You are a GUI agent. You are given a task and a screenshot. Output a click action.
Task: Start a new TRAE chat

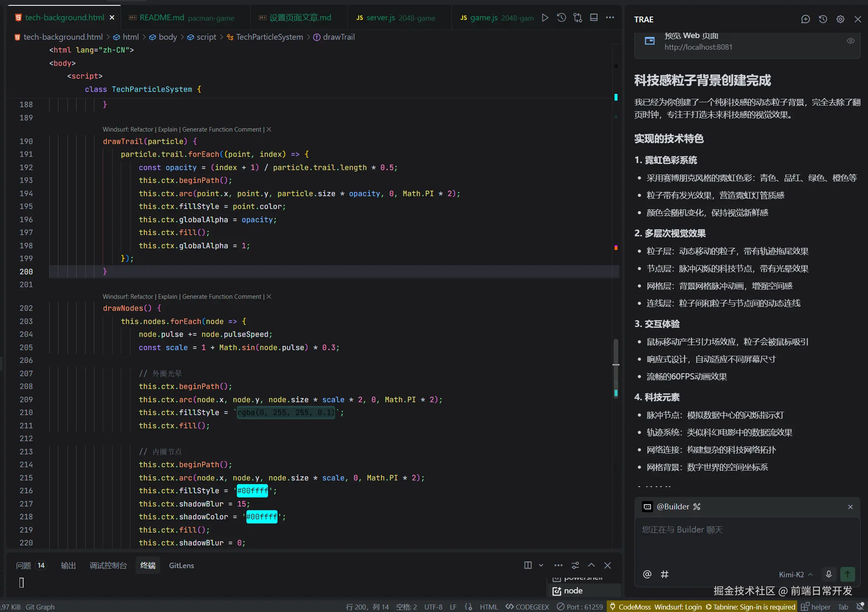click(x=805, y=19)
